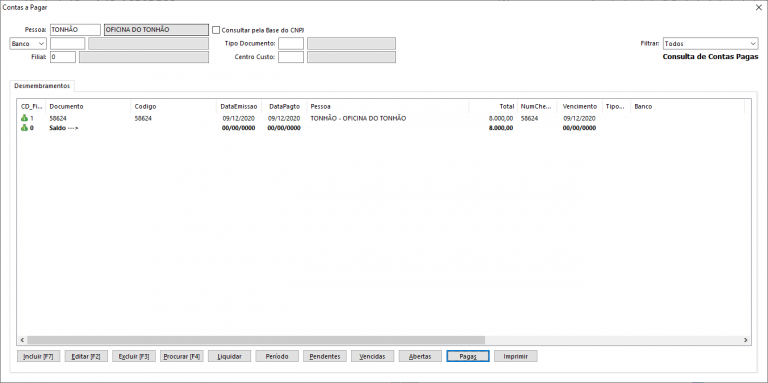Sort by the Documento column header
Screen dimensions: 768x383
[88, 106]
